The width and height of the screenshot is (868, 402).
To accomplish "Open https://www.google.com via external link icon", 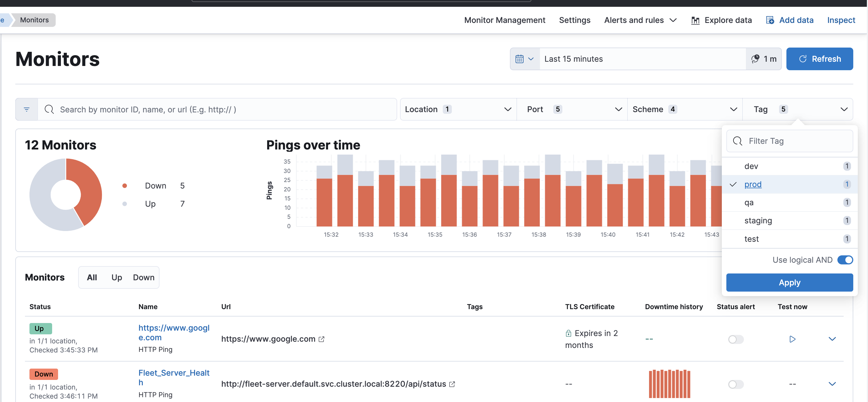I will click(x=321, y=339).
